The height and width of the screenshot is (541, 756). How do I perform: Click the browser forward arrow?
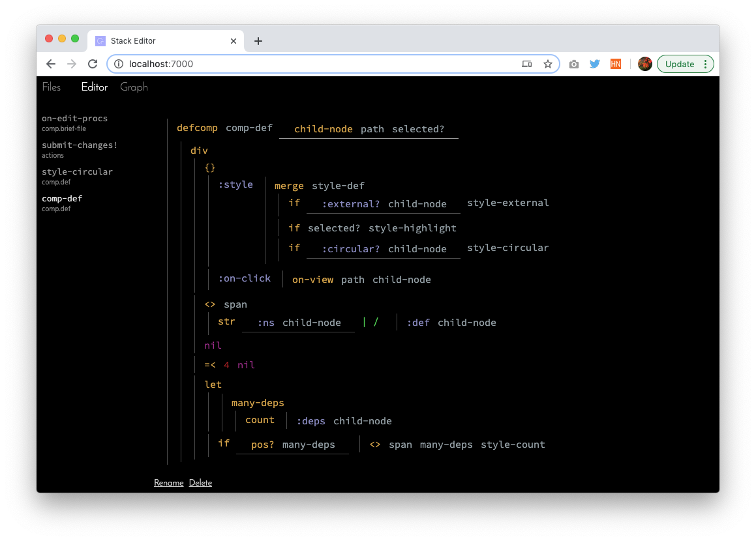pos(71,64)
